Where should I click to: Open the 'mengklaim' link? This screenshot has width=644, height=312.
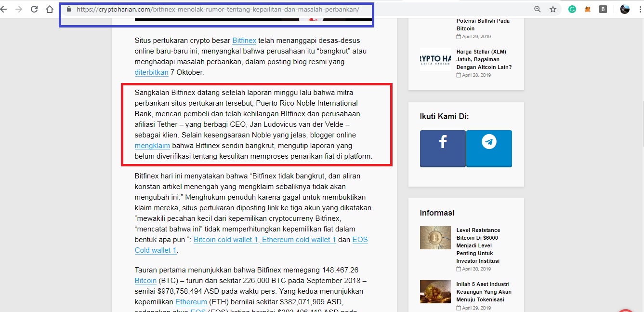(152, 146)
